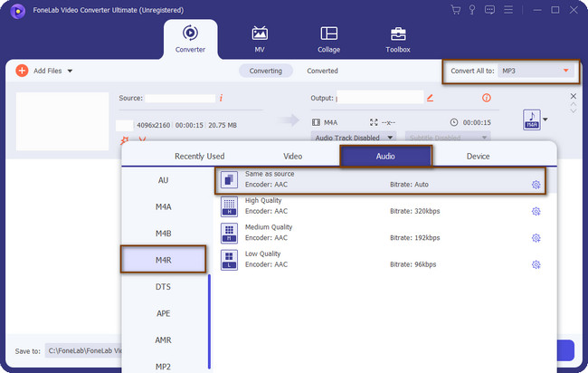Click the edit effects star icon
This screenshot has width=588, height=373.
(x=125, y=140)
